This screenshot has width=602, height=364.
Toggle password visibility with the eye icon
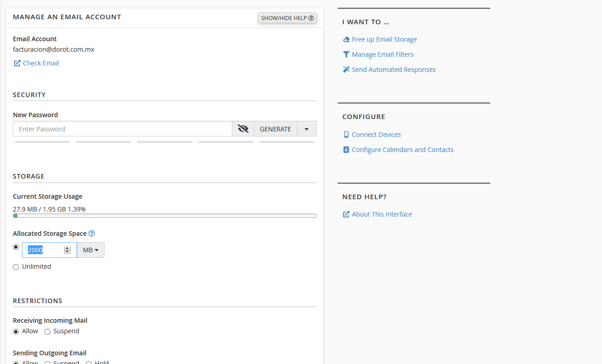[243, 129]
